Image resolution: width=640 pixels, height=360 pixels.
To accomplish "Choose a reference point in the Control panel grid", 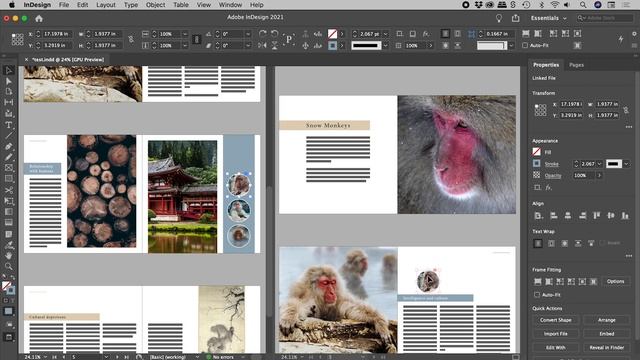I will coord(17,40).
